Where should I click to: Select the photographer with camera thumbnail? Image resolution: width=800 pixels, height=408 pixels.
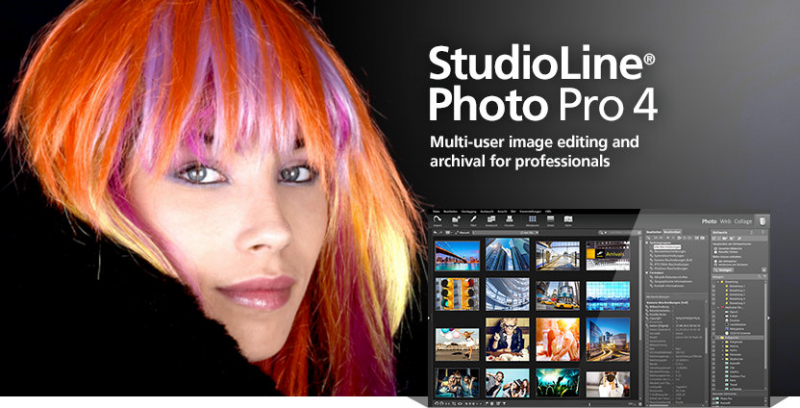click(x=608, y=384)
